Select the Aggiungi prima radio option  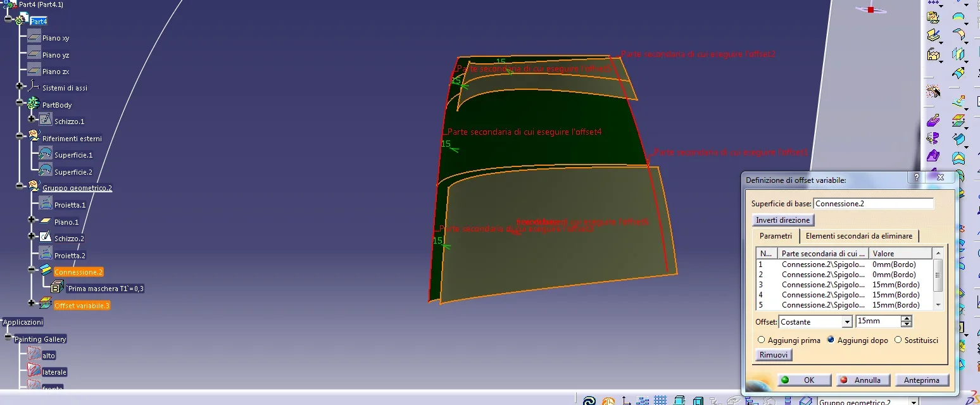click(x=762, y=340)
